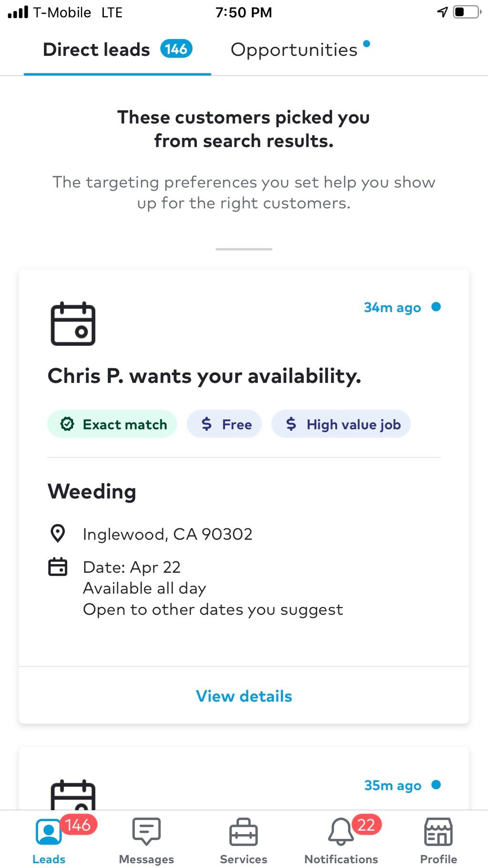Tap the gray drag handle bar
Screen dimensions: 488x868
[244, 249]
